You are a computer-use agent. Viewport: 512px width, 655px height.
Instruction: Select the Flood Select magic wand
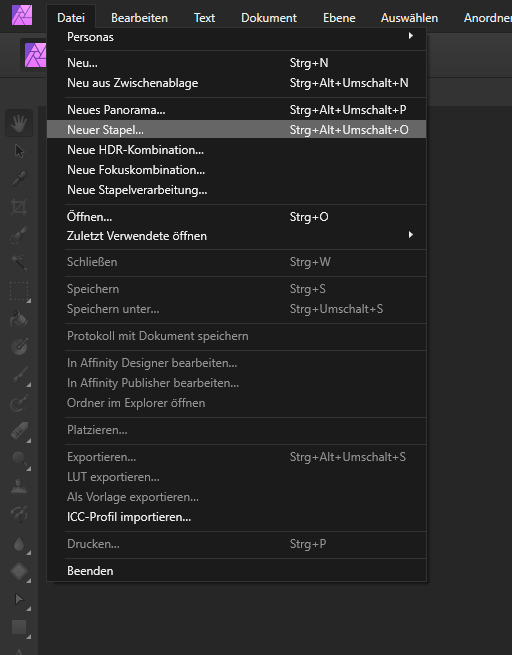point(19,262)
